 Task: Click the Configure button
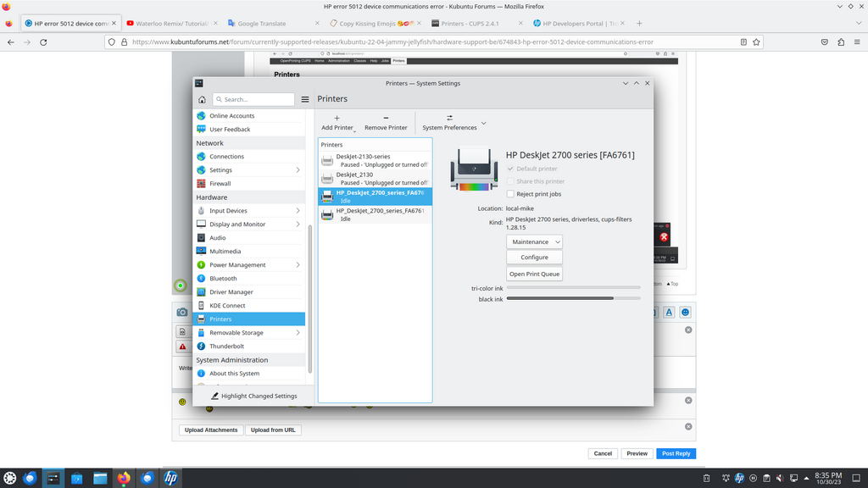[534, 258]
